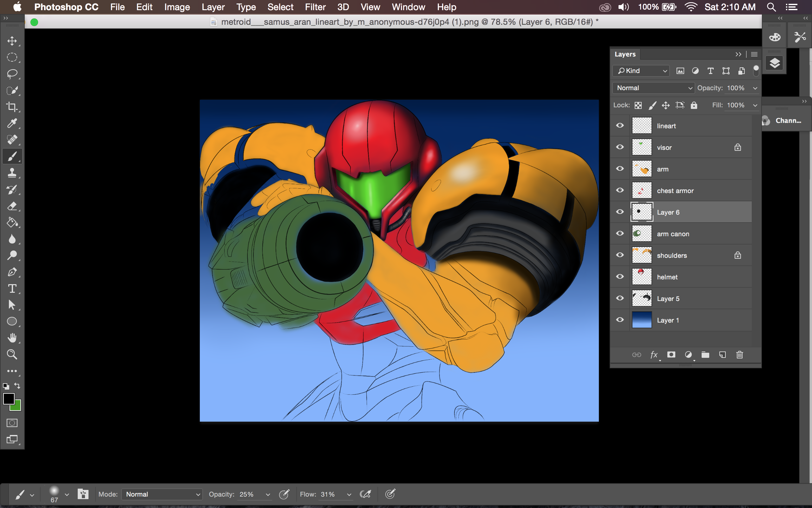Open the layer Opacity slider dropdown
Viewport: 812px width, 508px height.
click(755, 88)
